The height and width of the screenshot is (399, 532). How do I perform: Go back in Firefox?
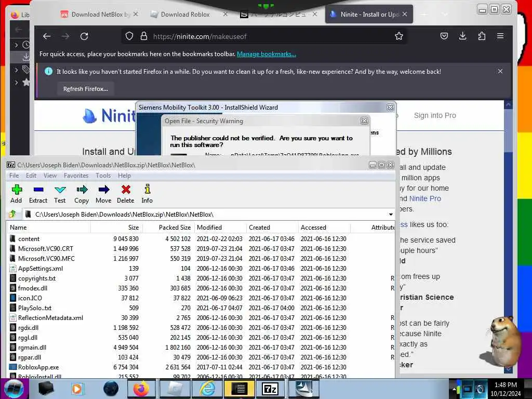(47, 36)
